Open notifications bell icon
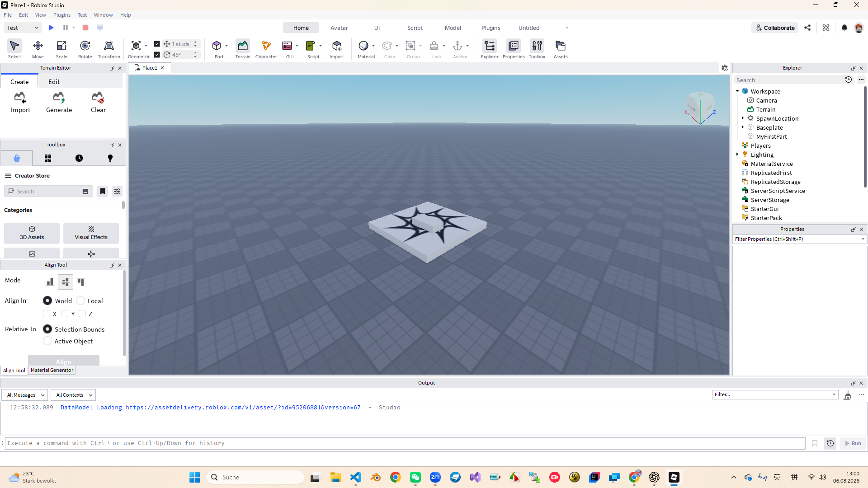The width and height of the screenshot is (868, 488). pyautogui.click(x=844, y=28)
